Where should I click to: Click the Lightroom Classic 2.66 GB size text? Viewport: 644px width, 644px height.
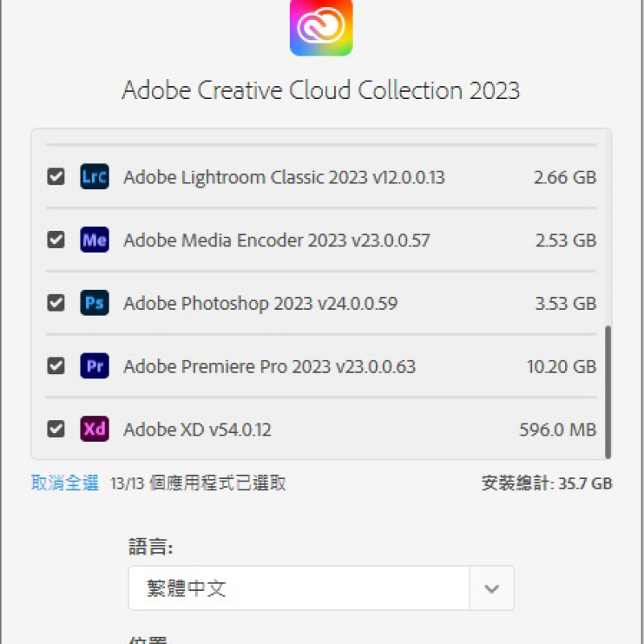[565, 177]
